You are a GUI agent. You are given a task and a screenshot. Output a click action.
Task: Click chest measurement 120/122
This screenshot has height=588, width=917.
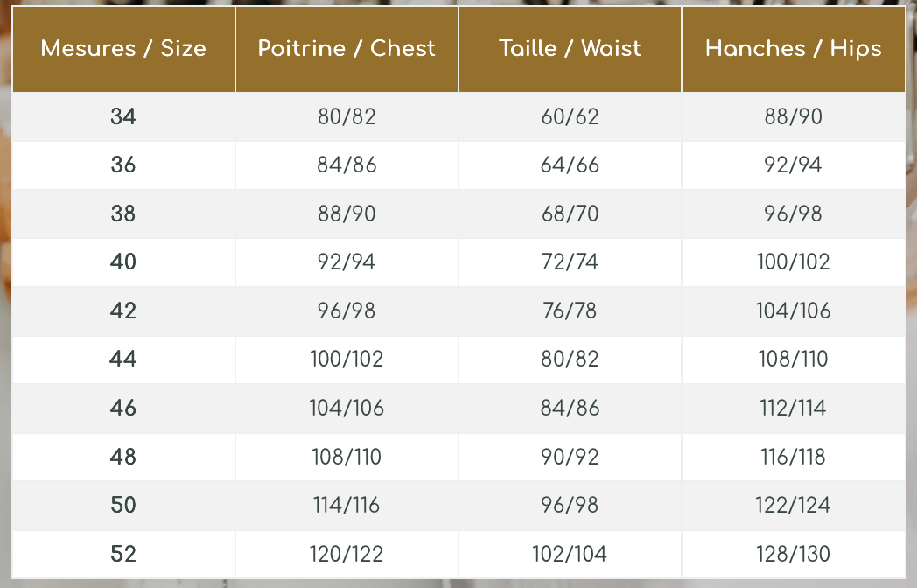coord(346,554)
